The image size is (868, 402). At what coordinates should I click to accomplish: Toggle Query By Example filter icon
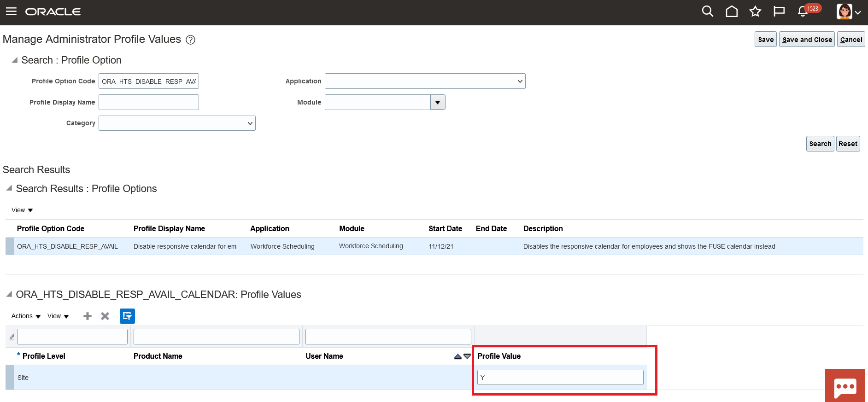pos(127,316)
